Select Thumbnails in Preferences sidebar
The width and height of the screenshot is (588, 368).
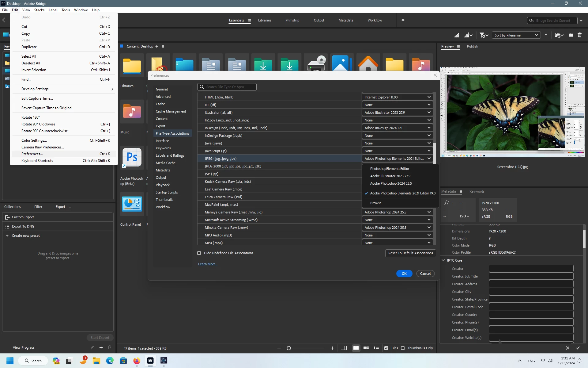164,200
